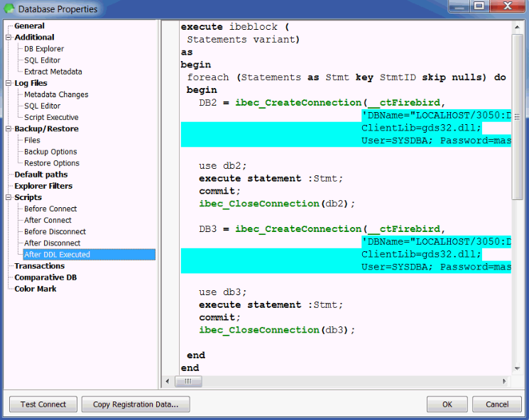Select SQL Editor under Additional
This screenshot has height=420, width=529.
coord(42,60)
